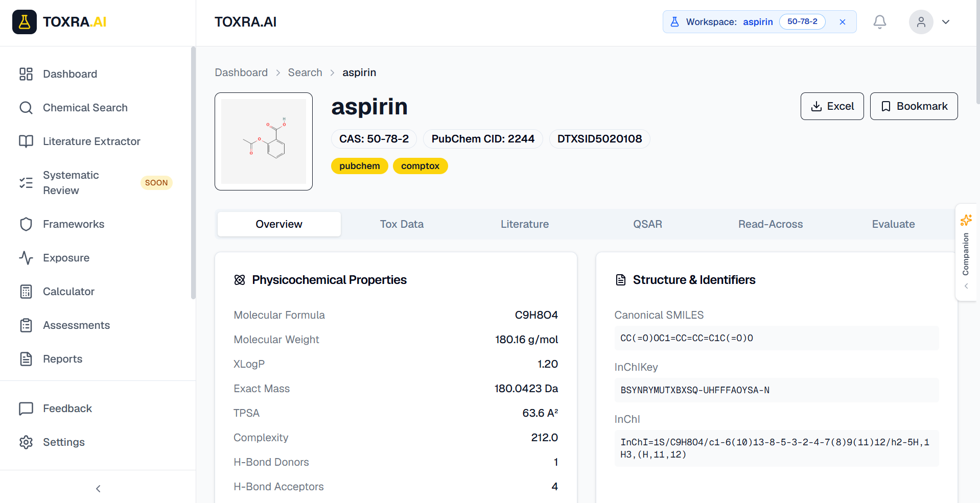Click the XLogP value 1.20
Viewport: 980px width, 503px height.
coord(548,364)
